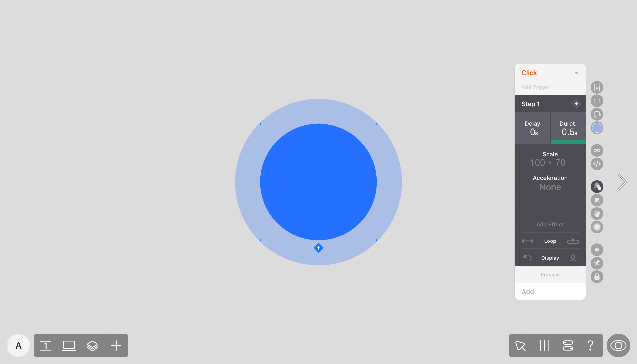Select the touch/finger tool
The image size is (637, 364).
596,214
